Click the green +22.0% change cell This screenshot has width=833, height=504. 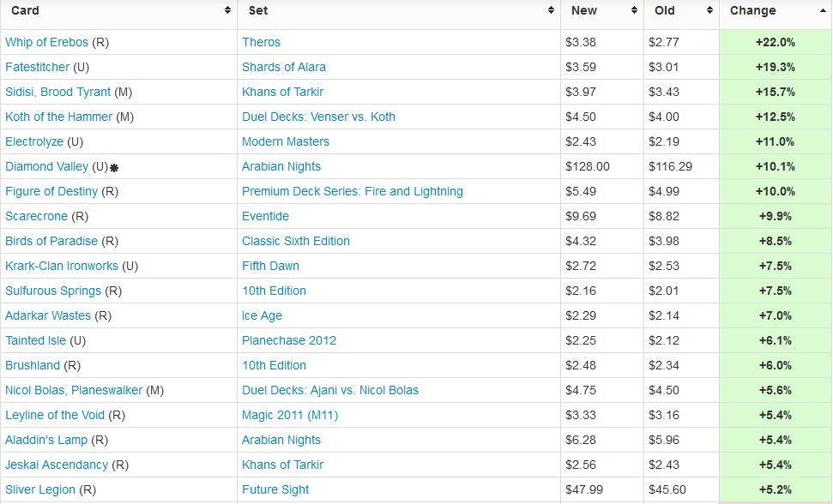775,42
